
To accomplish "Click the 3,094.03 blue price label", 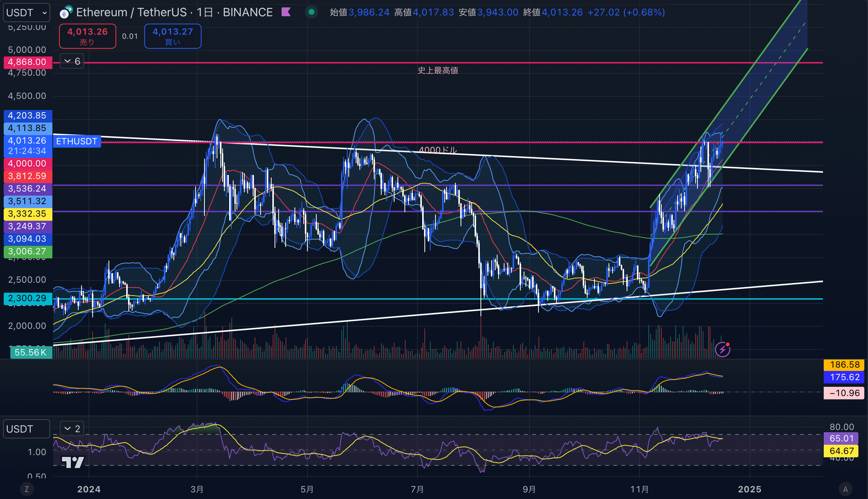I will [28, 239].
